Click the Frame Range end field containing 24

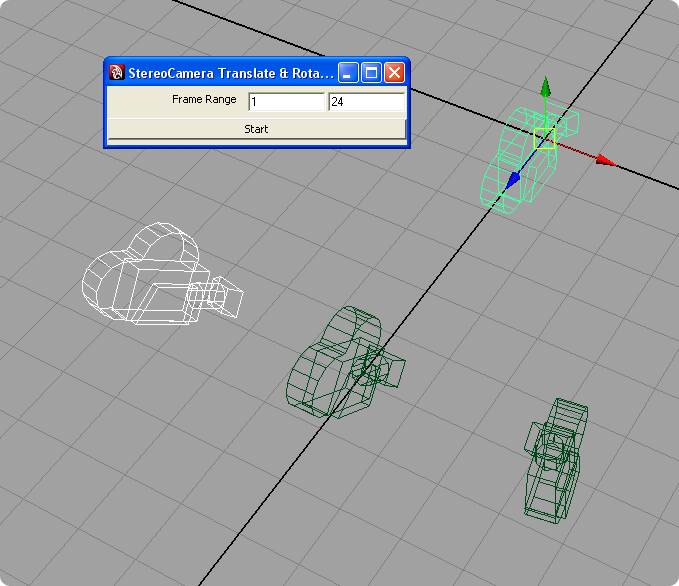tap(366, 102)
